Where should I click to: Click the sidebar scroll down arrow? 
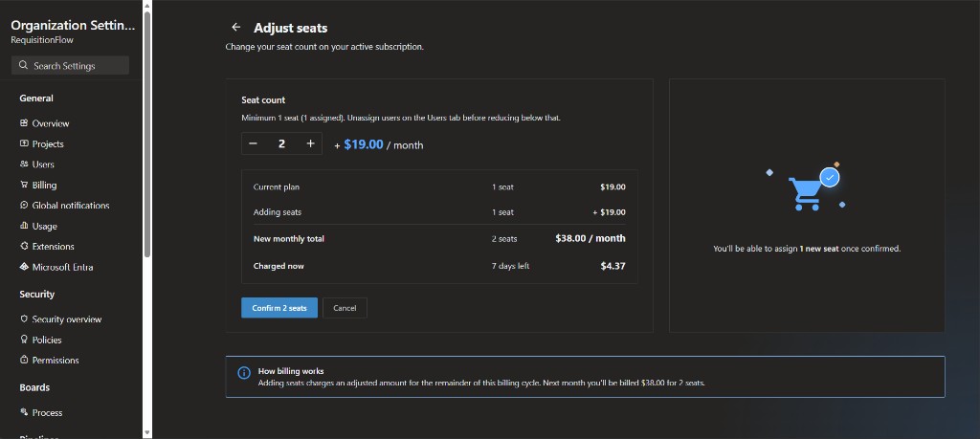(x=146, y=432)
